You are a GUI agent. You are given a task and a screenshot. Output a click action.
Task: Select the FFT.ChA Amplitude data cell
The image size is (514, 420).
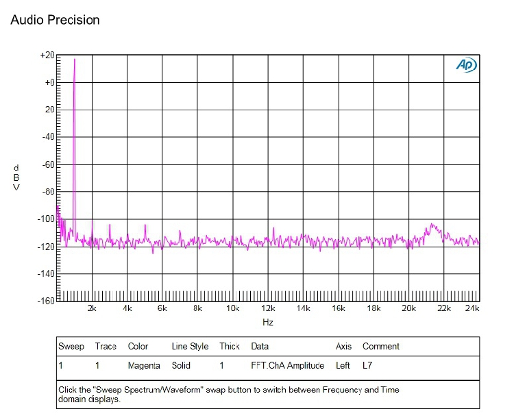[287, 365]
